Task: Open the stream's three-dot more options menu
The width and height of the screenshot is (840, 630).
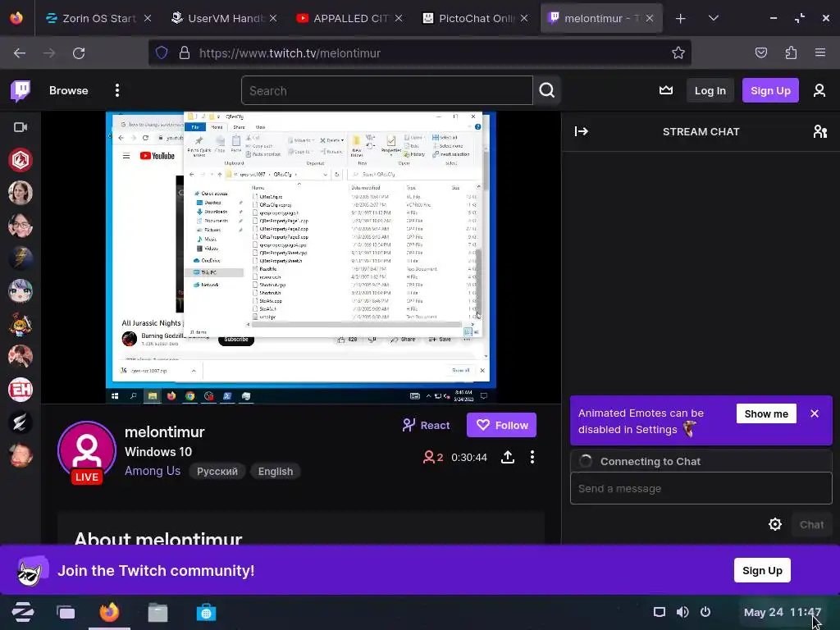Action: click(x=532, y=458)
